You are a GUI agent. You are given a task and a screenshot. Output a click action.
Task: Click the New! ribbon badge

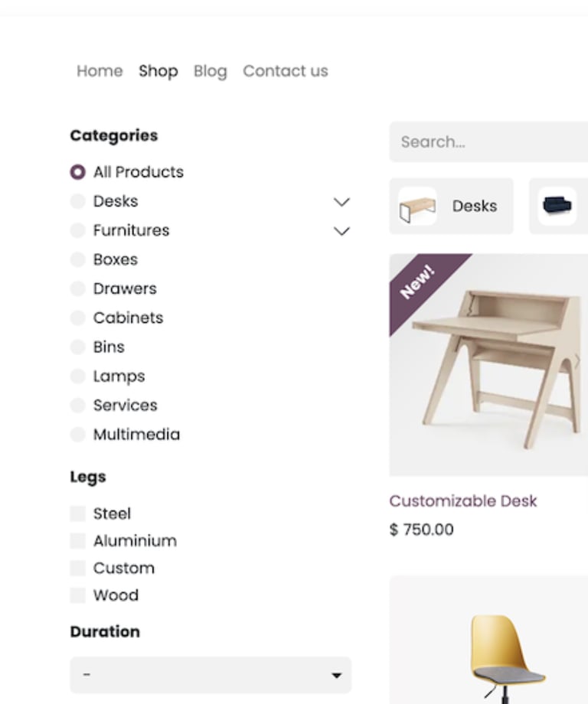coord(418,282)
